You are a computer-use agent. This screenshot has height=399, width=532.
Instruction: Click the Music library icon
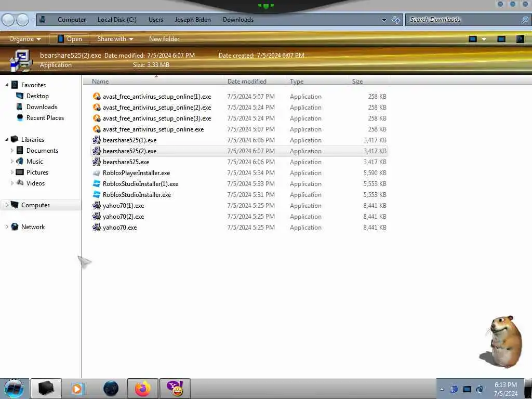click(20, 161)
